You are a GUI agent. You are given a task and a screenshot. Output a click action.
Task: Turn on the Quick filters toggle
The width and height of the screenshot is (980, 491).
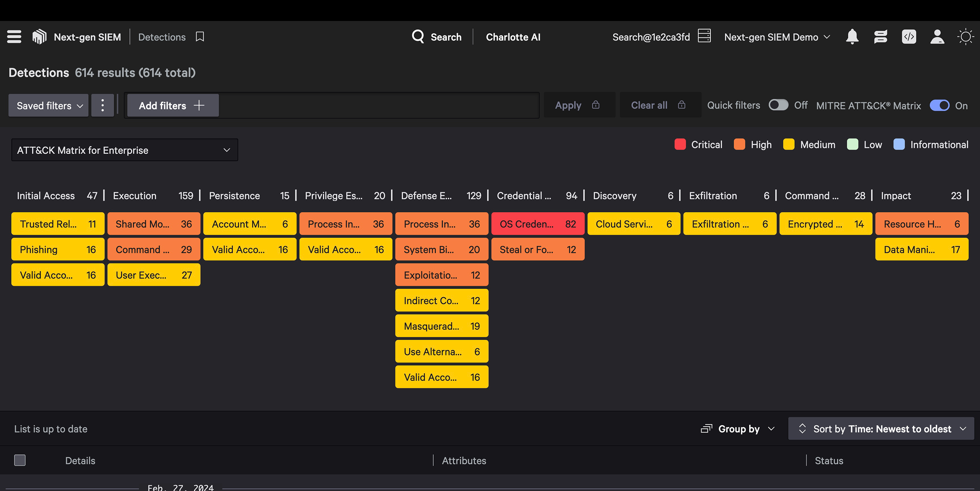778,105
